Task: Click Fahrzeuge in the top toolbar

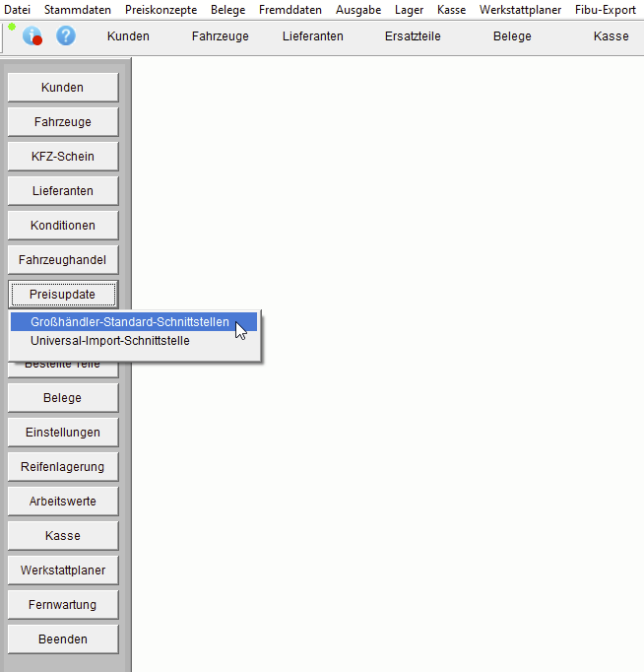Action: click(x=221, y=36)
